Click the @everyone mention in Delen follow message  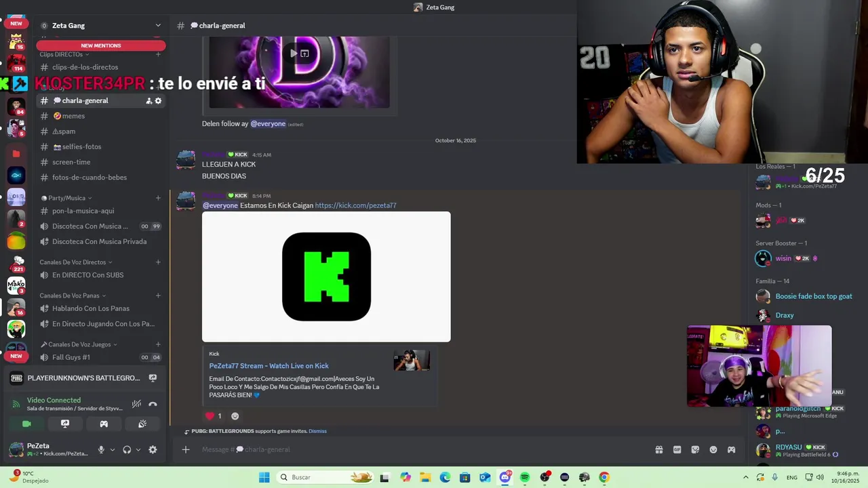click(x=268, y=124)
